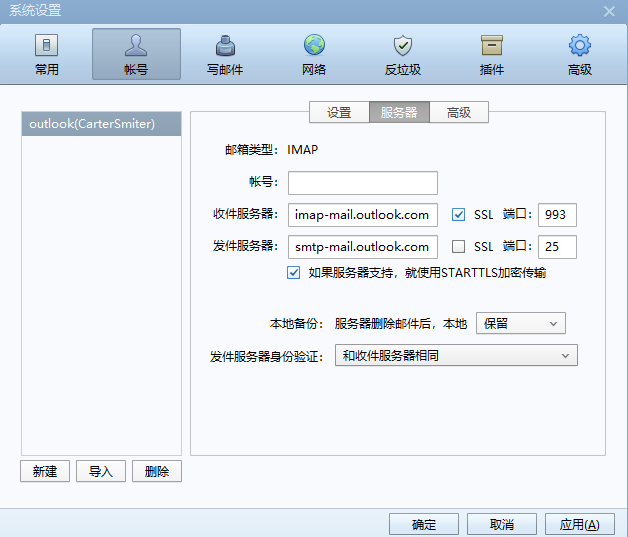Switch to the 高级 sub-tab
Viewport: 628px width, 537px height.
coord(459,112)
